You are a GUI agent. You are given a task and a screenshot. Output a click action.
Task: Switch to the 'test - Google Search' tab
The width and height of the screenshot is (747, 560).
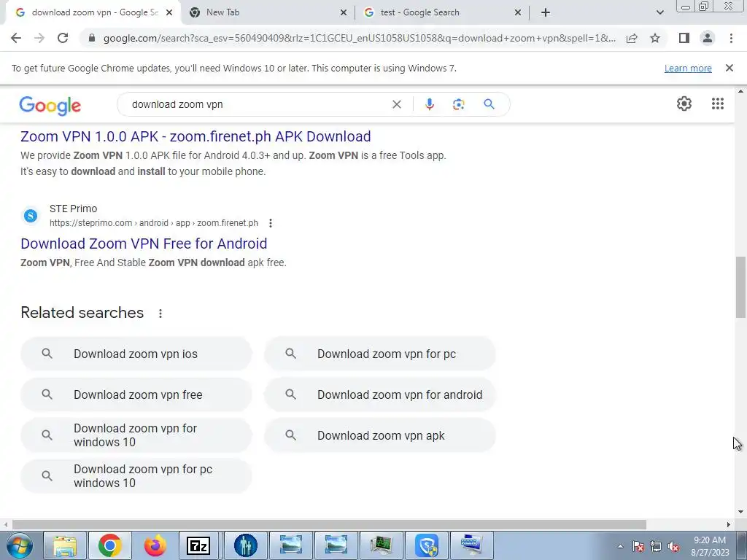point(442,13)
